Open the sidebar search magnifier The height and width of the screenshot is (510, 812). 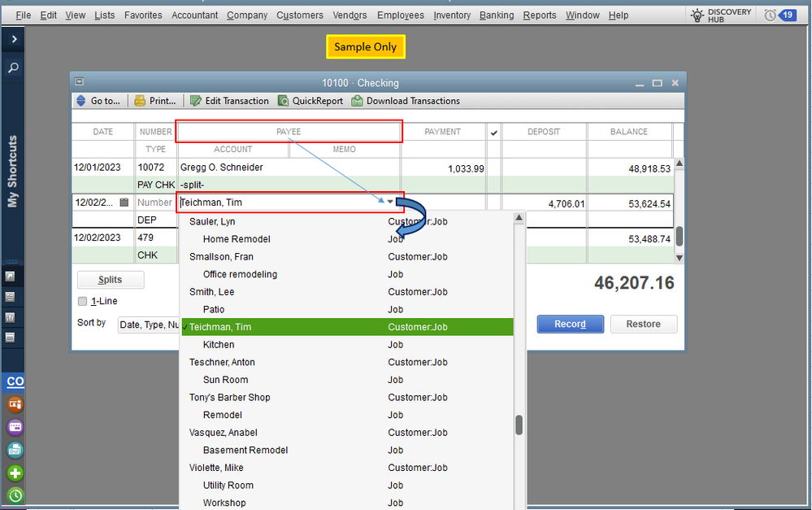click(x=14, y=68)
